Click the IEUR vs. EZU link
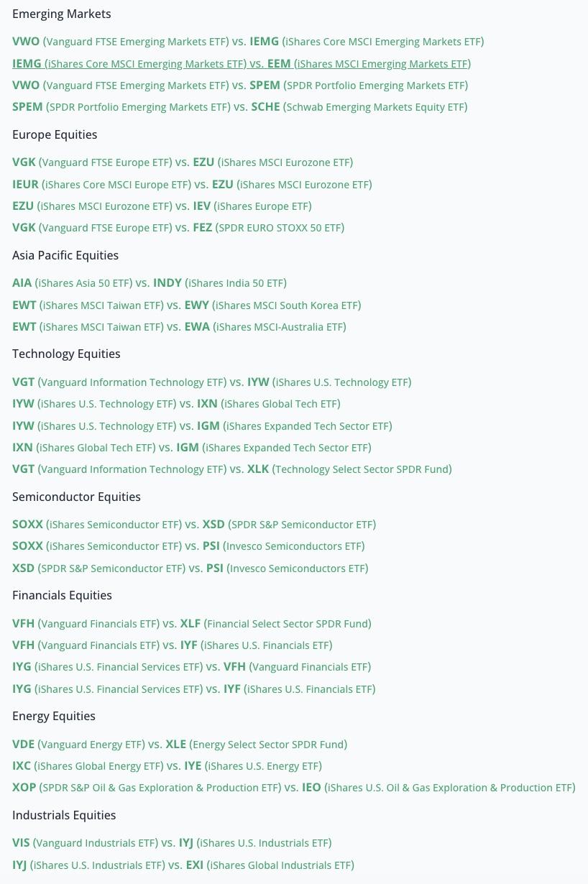 coord(192,185)
